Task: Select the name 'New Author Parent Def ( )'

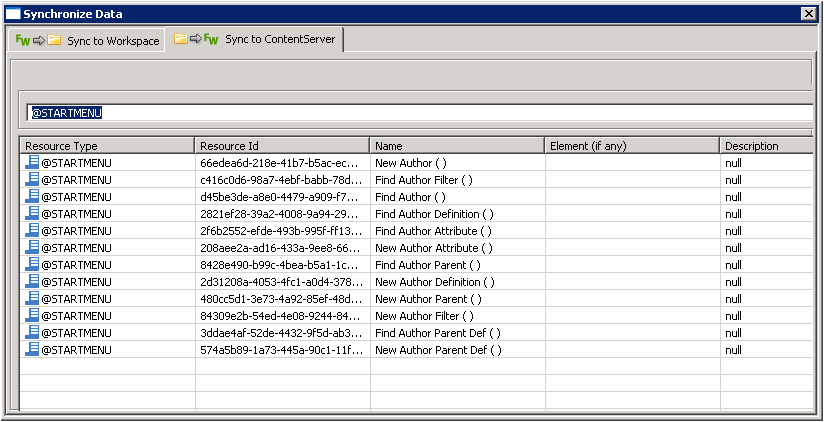Action: point(438,350)
